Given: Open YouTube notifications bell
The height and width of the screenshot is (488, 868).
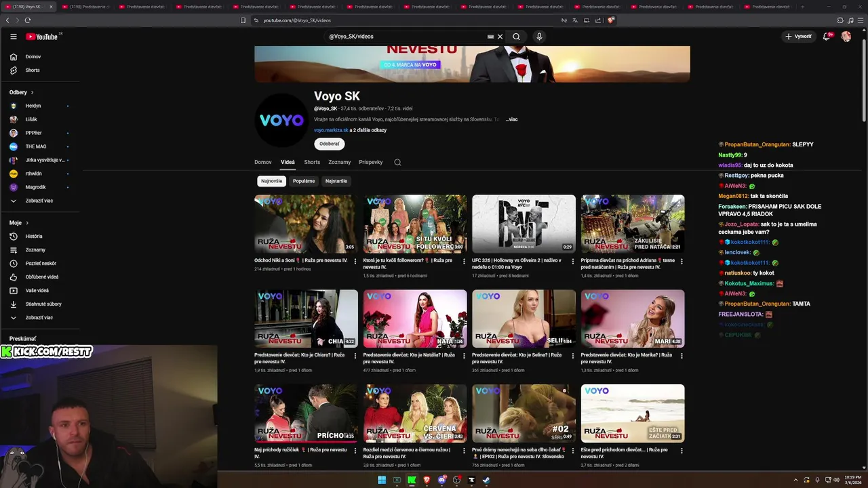Looking at the screenshot, I should click(x=826, y=37).
